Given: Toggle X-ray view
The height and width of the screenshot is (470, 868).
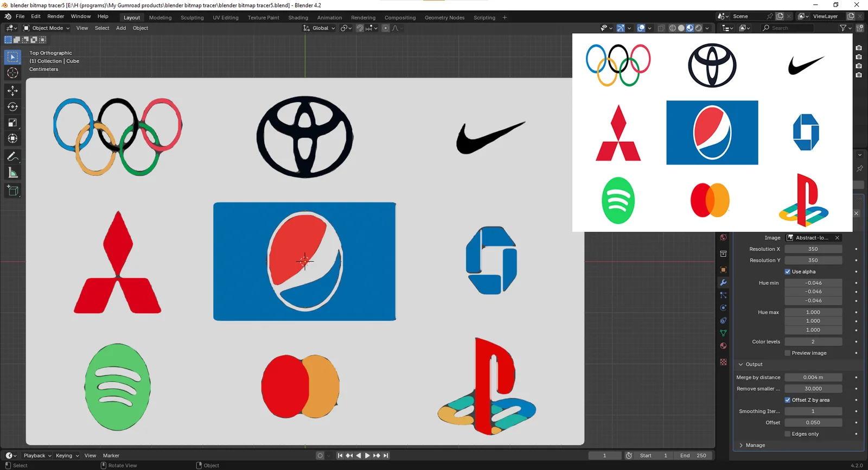Looking at the screenshot, I should (661, 28).
